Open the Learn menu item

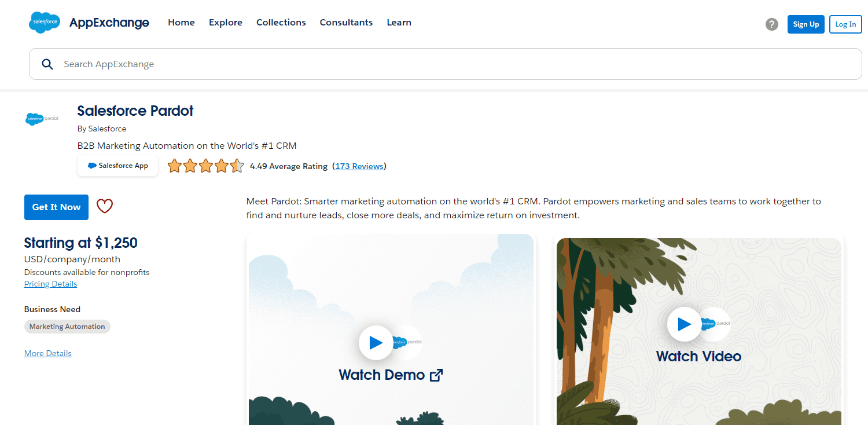399,23
